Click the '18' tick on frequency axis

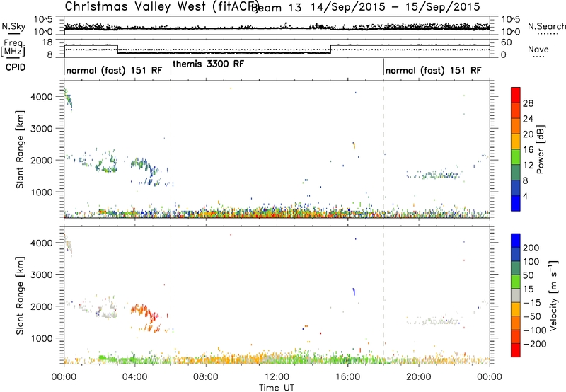point(47,42)
